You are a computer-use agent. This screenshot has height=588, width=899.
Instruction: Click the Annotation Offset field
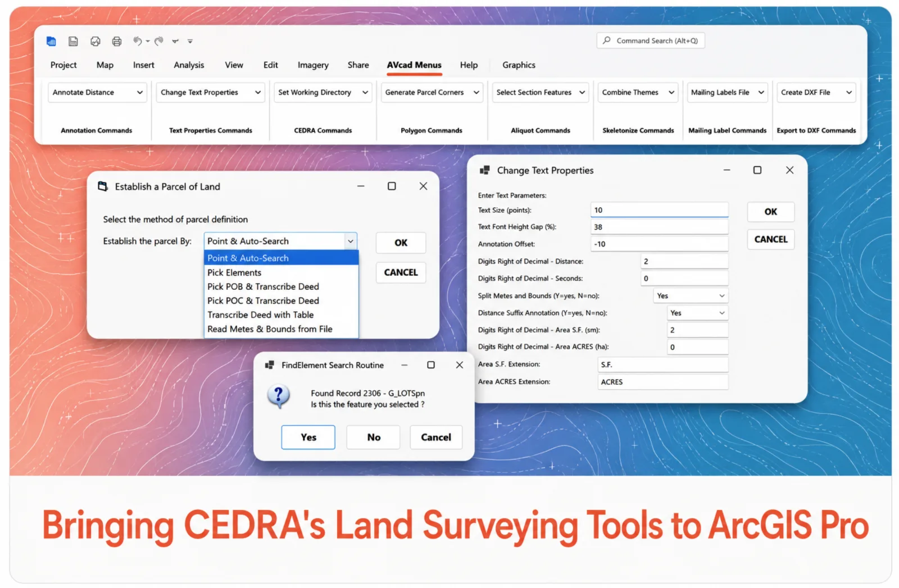coord(660,244)
